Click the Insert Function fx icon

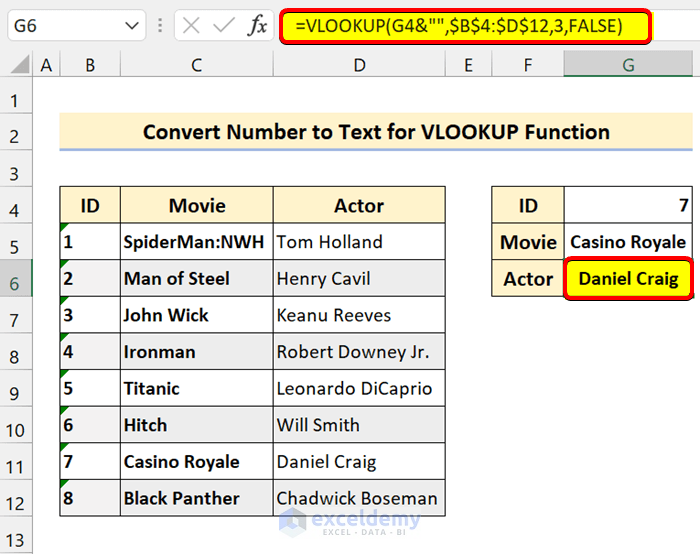(258, 26)
